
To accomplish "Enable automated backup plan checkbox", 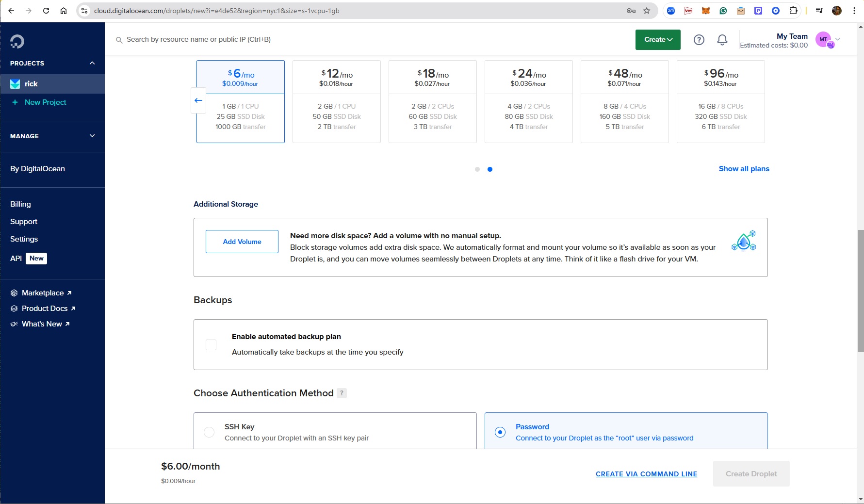I will 211,345.
